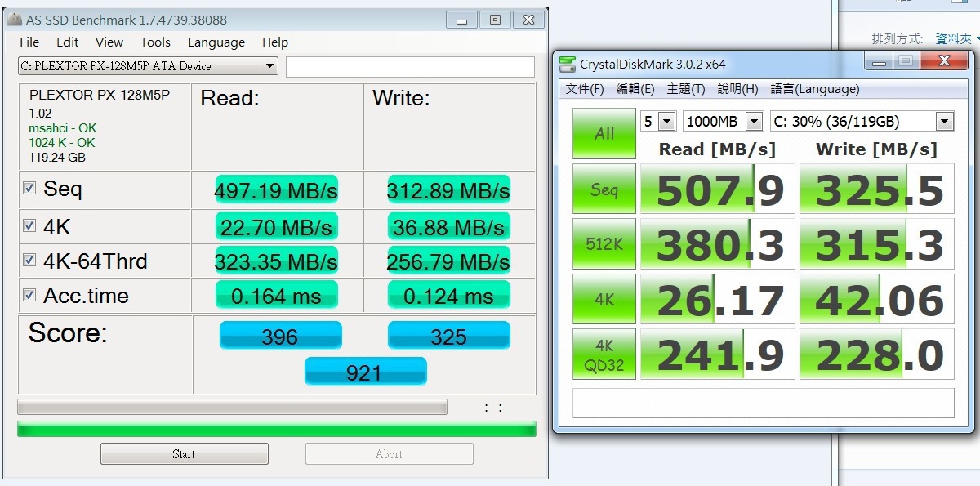
Task: Click the Start button in AS SSD
Action: coord(185,454)
